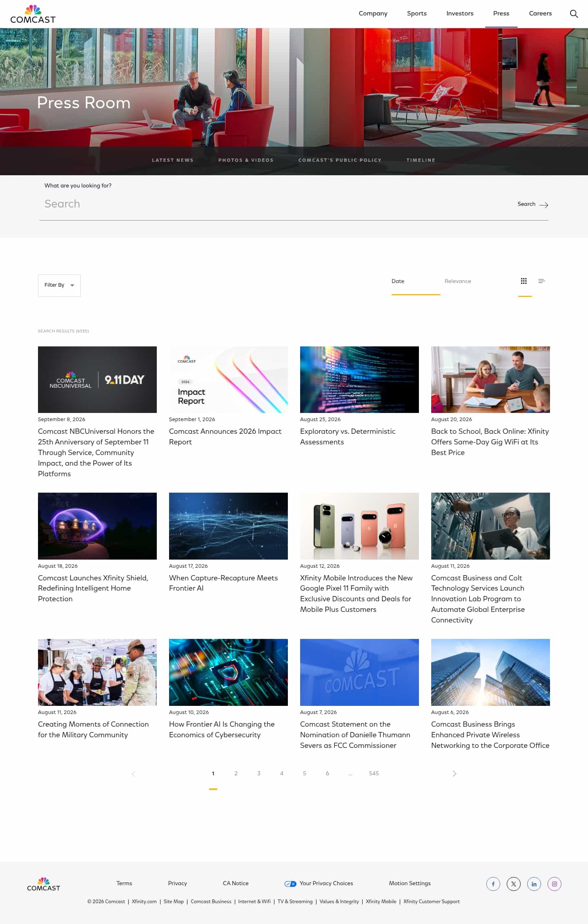Screen dimensions: 588x924
Task: Go to results page 4
Action: (x=282, y=773)
